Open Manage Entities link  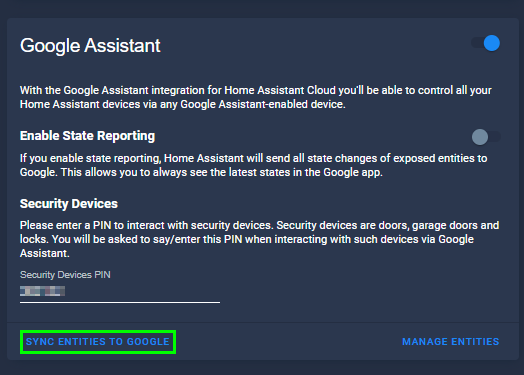click(450, 342)
